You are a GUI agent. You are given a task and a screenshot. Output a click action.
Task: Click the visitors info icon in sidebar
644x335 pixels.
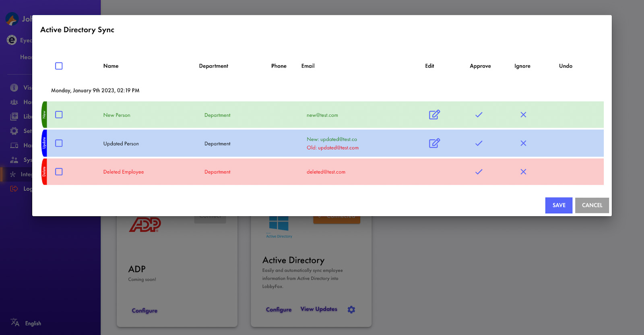(14, 87)
